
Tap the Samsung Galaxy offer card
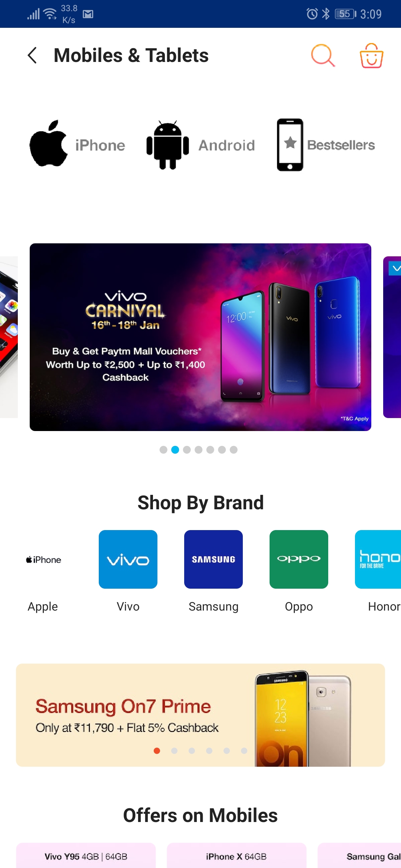[359, 855]
